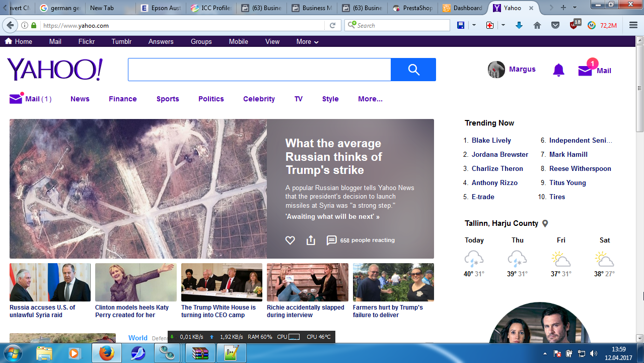
Task: Switch to the Dashboard tab
Action: (462, 8)
